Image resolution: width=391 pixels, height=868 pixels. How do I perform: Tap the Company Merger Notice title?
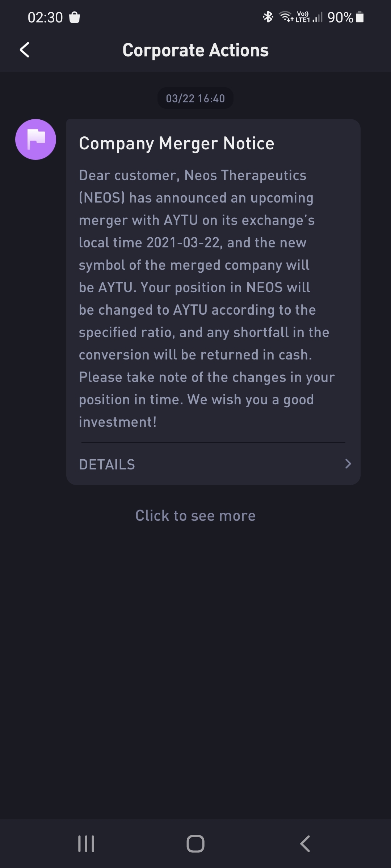177,143
